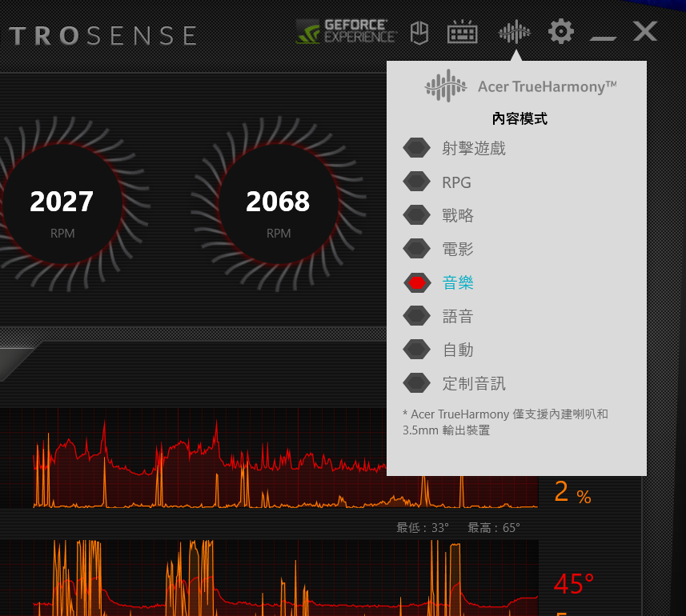
Task: Click the Acer TrueHarmony title text
Action: tap(548, 86)
